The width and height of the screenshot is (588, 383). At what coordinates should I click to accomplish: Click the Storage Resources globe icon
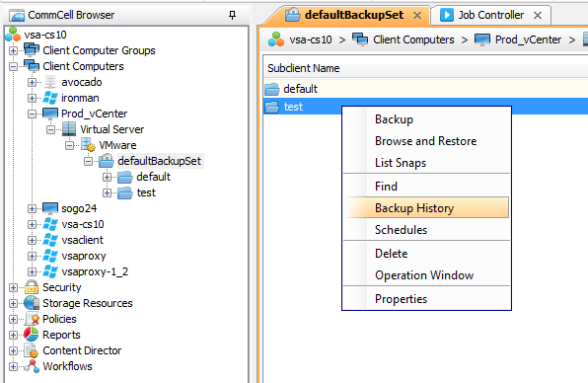tap(32, 303)
